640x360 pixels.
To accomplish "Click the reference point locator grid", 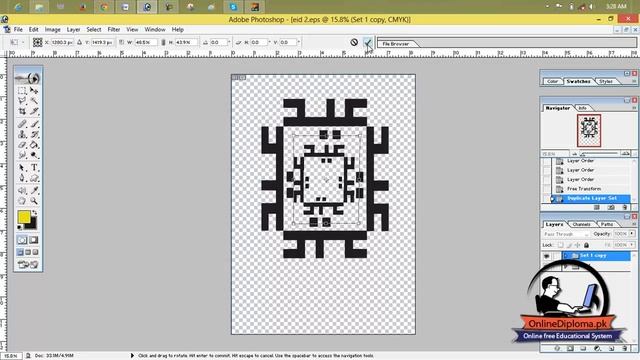I will tap(38, 42).
